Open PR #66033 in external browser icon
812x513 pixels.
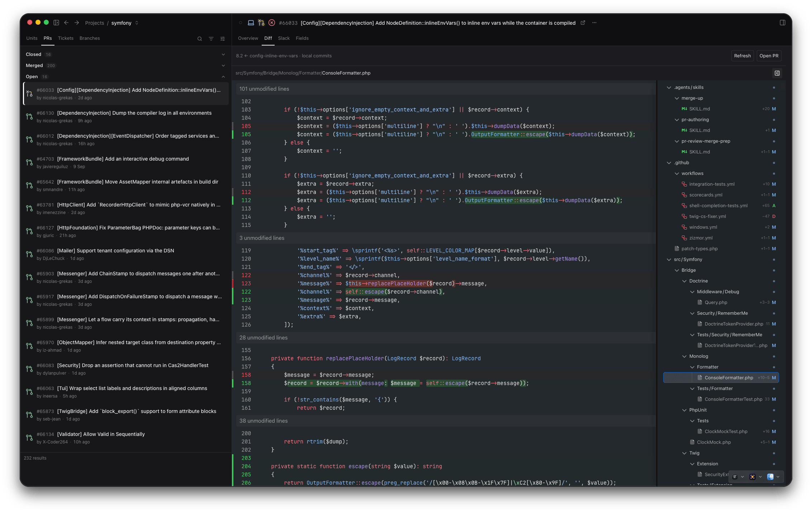(x=583, y=23)
